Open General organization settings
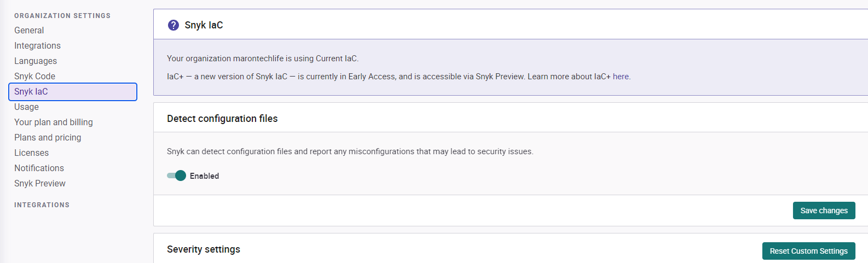This screenshot has height=263, width=868. click(x=29, y=31)
